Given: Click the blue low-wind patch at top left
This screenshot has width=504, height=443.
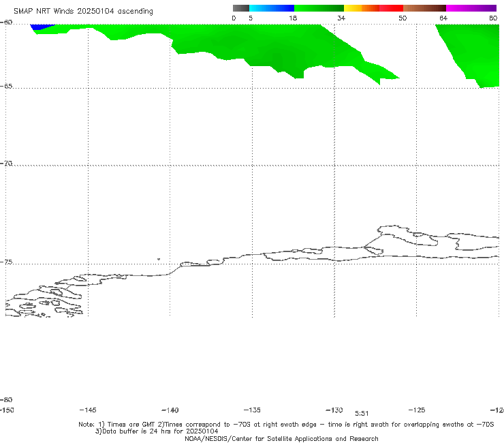Looking at the screenshot, I should 40,27.
